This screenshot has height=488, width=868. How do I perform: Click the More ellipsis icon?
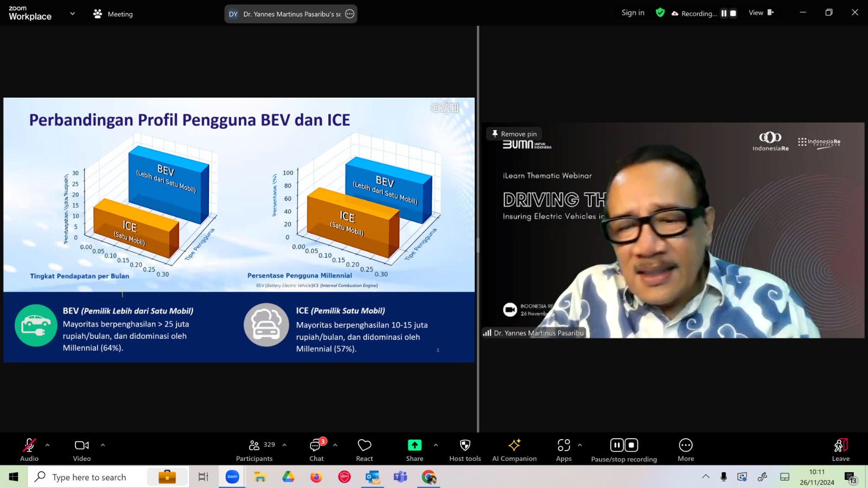coord(686,445)
